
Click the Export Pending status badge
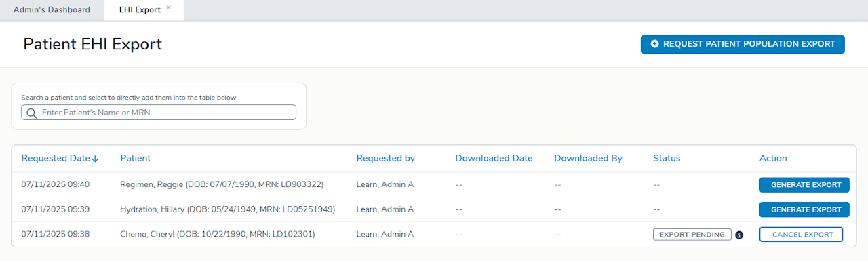(x=692, y=235)
